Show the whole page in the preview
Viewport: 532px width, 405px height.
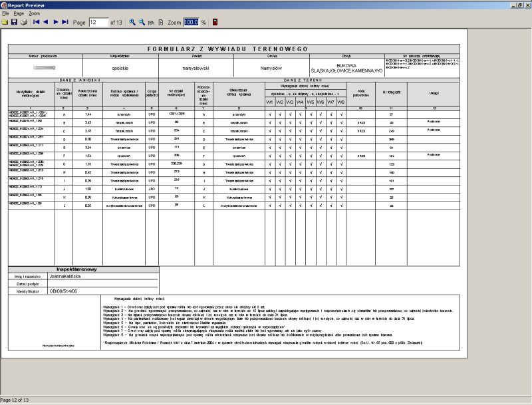pyautogui.click(x=161, y=23)
